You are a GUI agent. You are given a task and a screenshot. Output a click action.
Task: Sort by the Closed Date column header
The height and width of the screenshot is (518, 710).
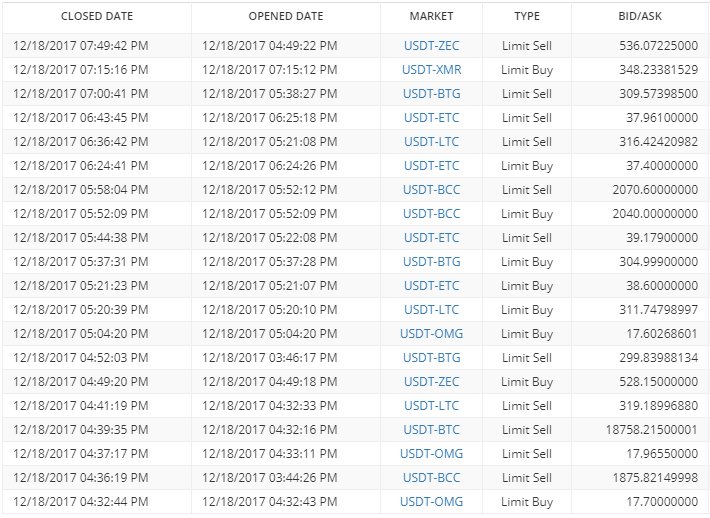(97, 16)
